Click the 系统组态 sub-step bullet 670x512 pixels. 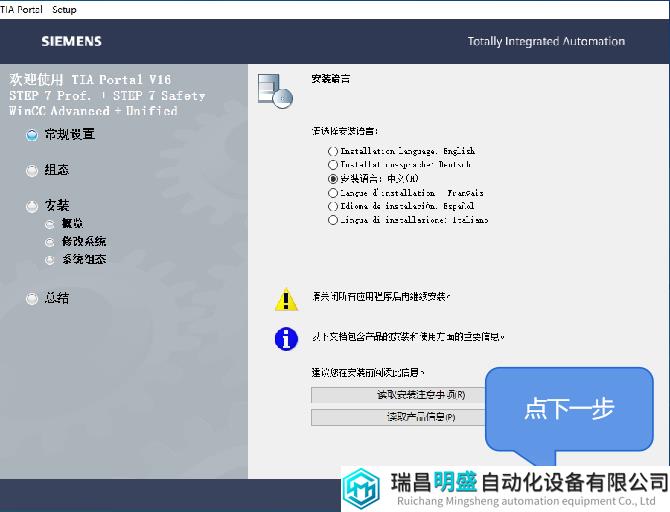[x=50, y=260]
